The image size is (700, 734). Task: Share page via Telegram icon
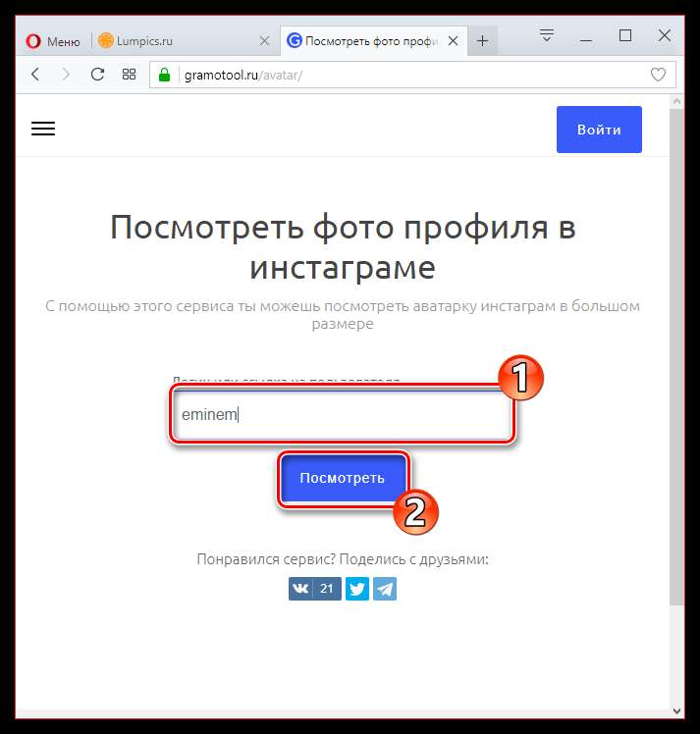tap(385, 589)
